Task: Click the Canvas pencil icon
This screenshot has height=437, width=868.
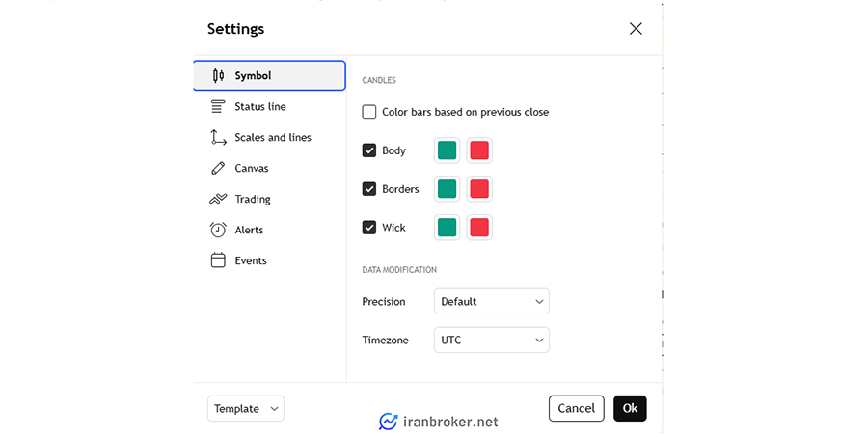Action: [218, 168]
